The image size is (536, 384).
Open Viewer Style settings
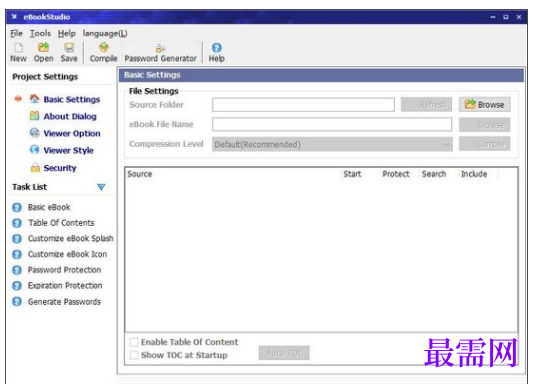coord(68,150)
